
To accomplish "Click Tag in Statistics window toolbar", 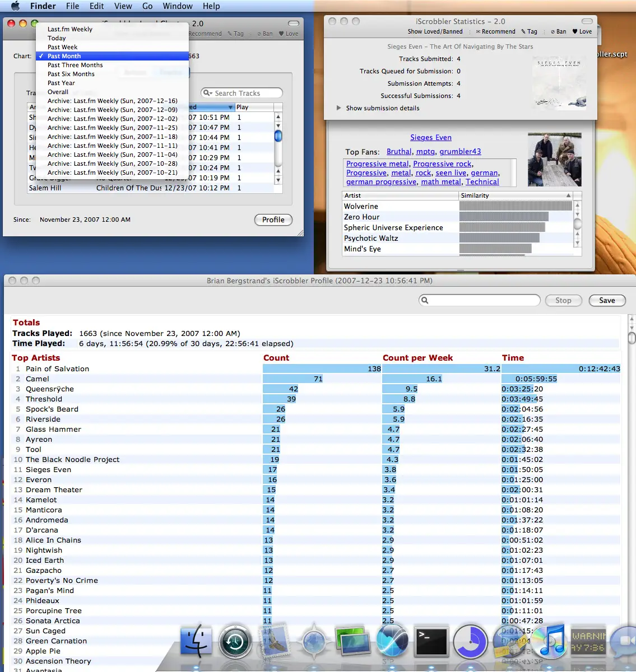I will pos(529,31).
